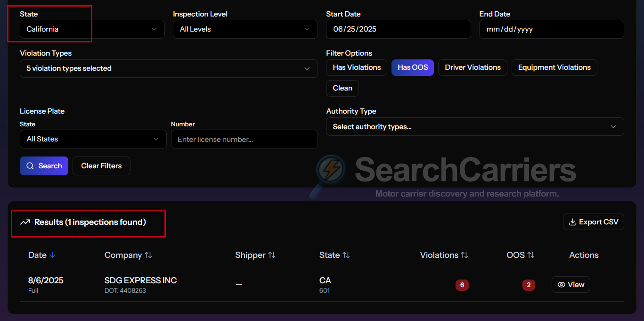The height and width of the screenshot is (321, 644).
Task: Click the CA state cell
Action: tap(325, 280)
